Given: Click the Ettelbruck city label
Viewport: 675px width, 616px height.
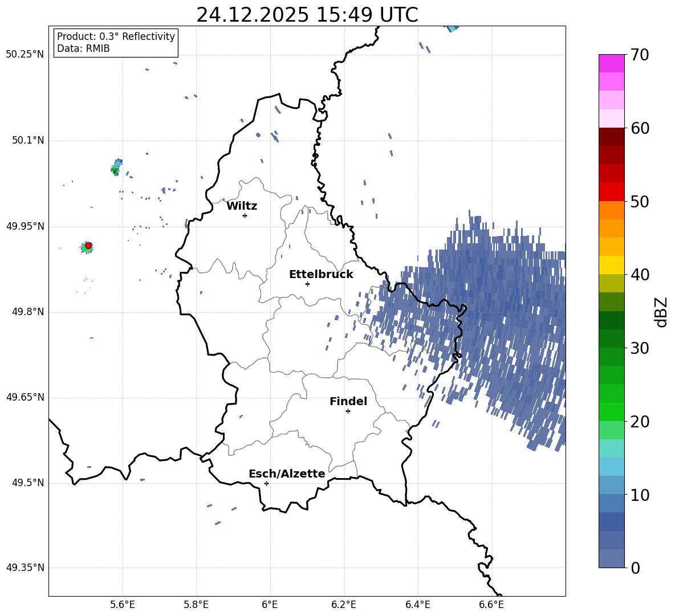Looking at the screenshot, I should [321, 275].
